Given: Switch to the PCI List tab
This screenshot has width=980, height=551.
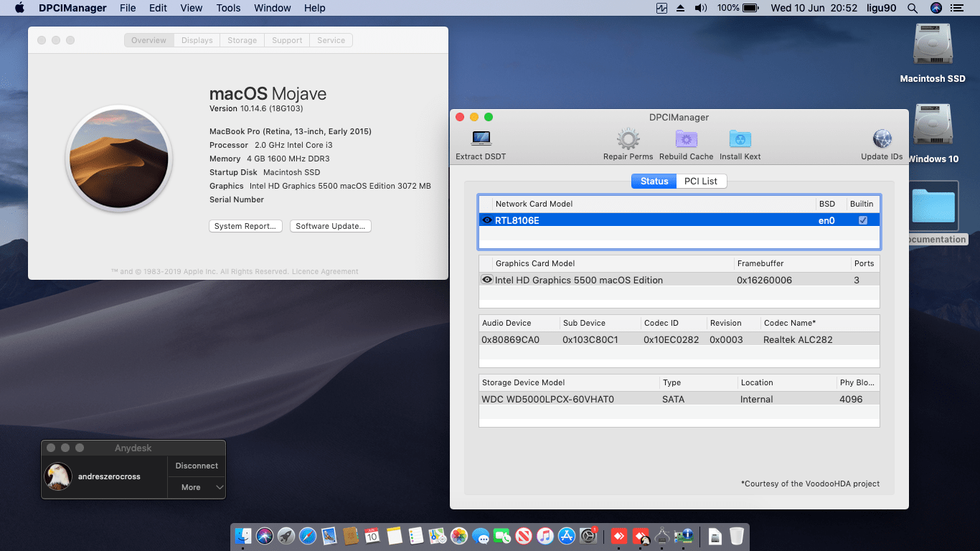Looking at the screenshot, I should (x=701, y=181).
